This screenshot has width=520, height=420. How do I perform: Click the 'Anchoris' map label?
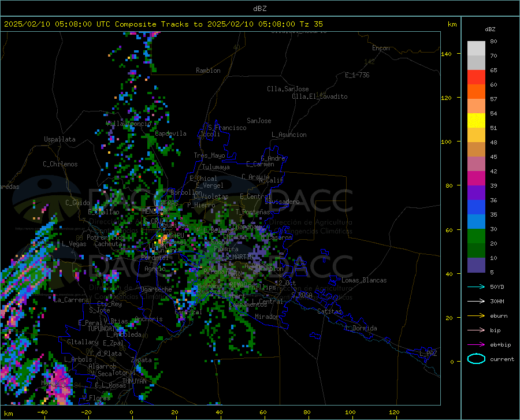(148, 319)
